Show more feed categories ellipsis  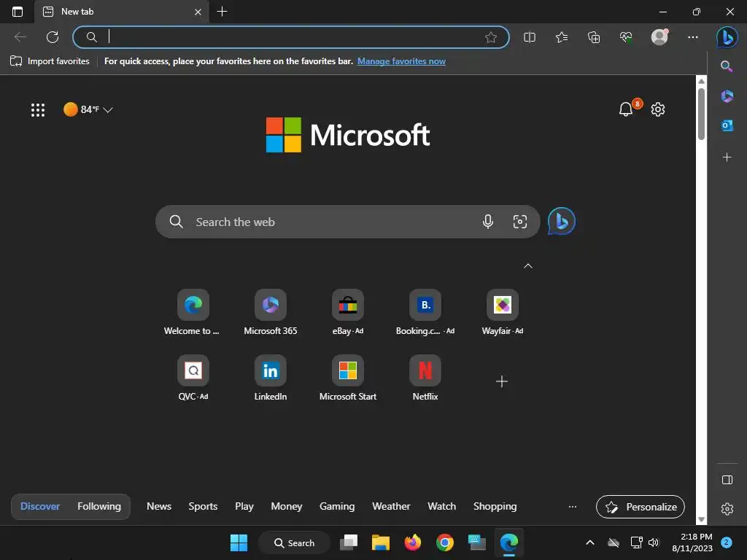pos(573,507)
